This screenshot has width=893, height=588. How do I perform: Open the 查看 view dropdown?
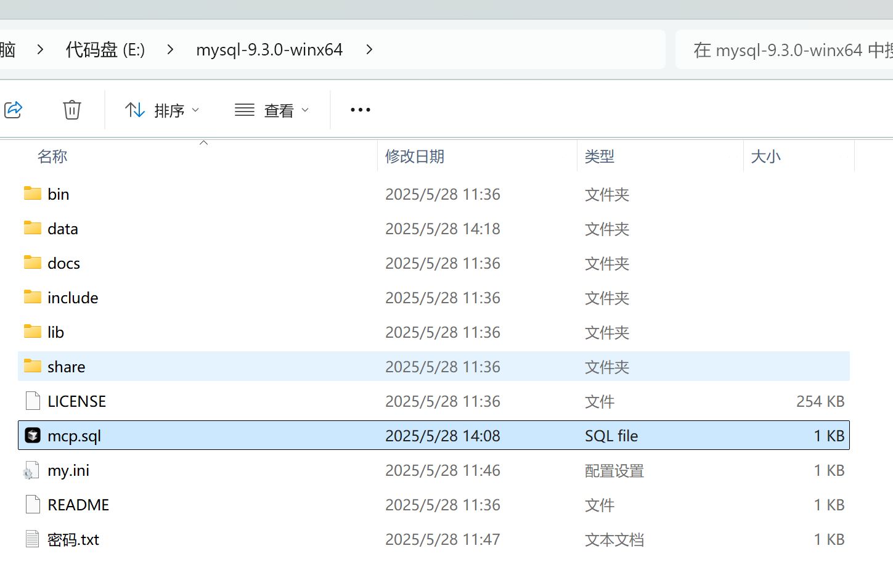point(272,110)
